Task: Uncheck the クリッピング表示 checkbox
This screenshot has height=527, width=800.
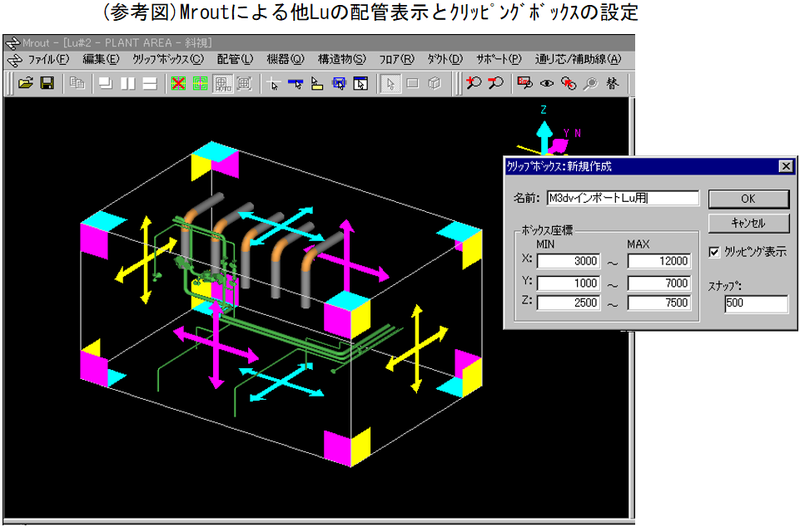Action: coord(713,251)
